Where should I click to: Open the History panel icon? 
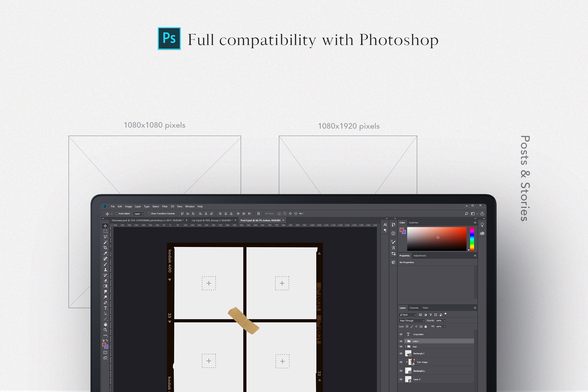pos(393,225)
